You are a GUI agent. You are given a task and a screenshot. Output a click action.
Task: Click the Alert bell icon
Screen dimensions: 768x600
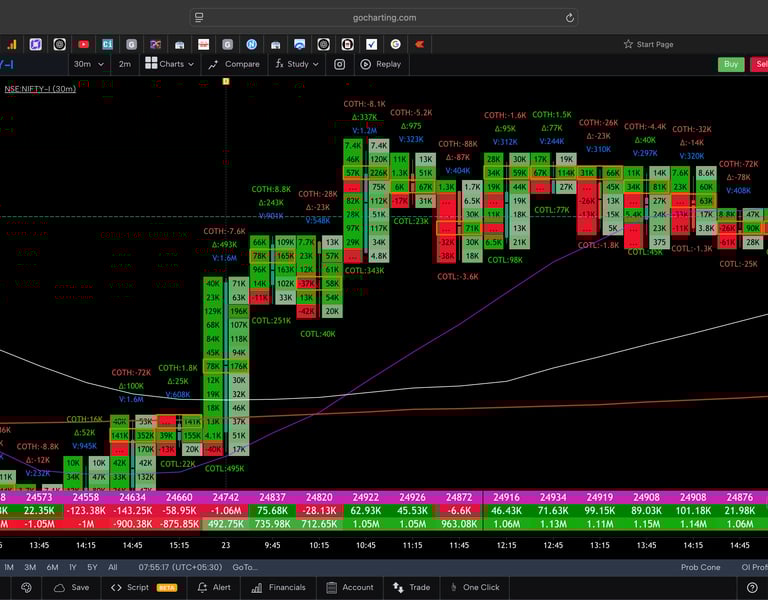pos(202,587)
